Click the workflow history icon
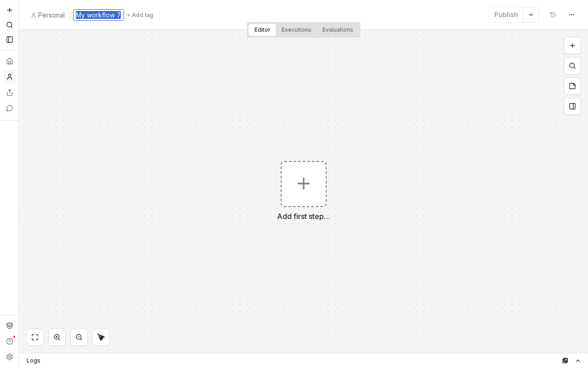The image size is (588, 368). click(553, 15)
